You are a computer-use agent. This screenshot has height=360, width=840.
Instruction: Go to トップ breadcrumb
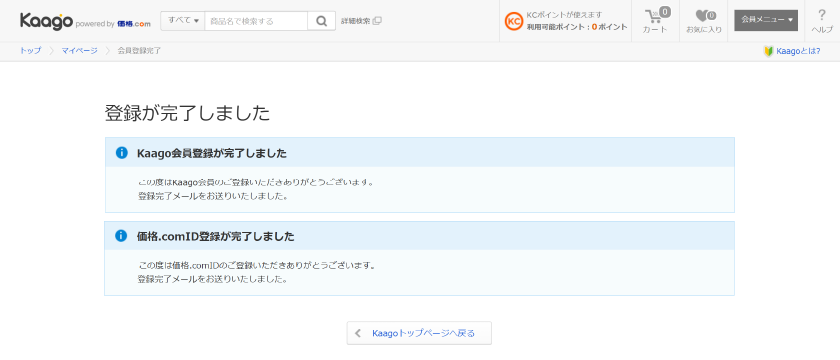click(x=30, y=51)
